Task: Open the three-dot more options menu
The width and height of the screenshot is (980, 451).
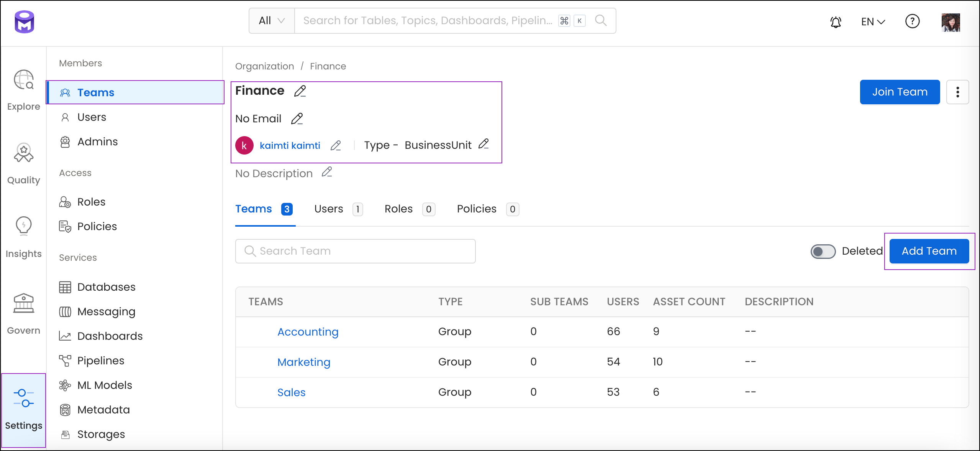Action: (x=957, y=92)
